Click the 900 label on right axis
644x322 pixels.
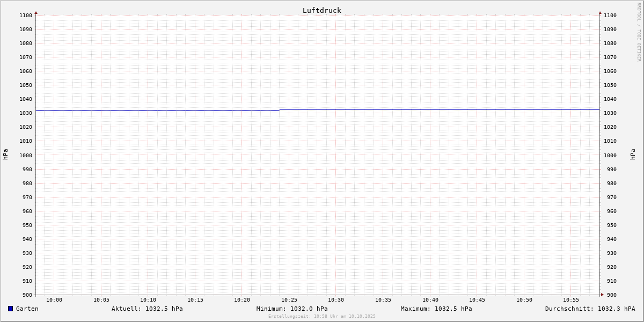click(x=610, y=295)
